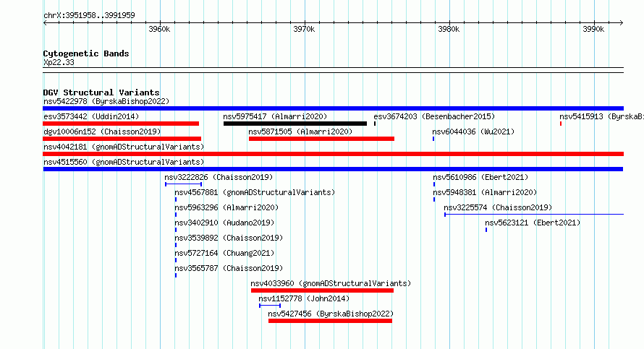This screenshot has height=349, width=644.
Task: Open nsv5871505 (Almarri2020) label
Action: [300, 132]
